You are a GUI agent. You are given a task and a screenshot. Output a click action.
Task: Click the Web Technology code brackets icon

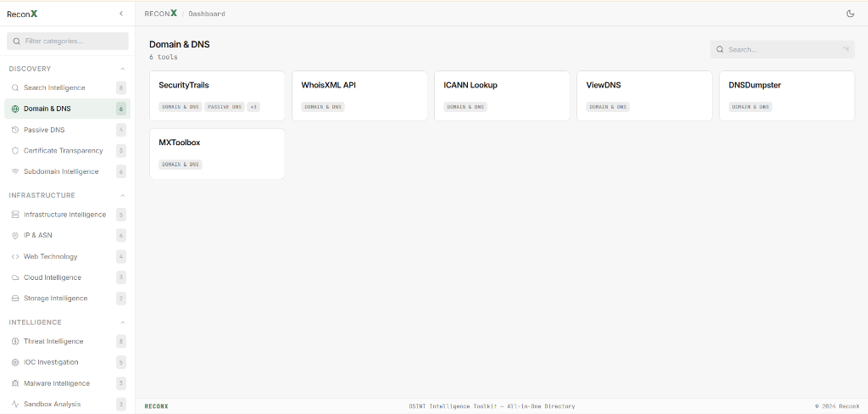pos(15,256)
